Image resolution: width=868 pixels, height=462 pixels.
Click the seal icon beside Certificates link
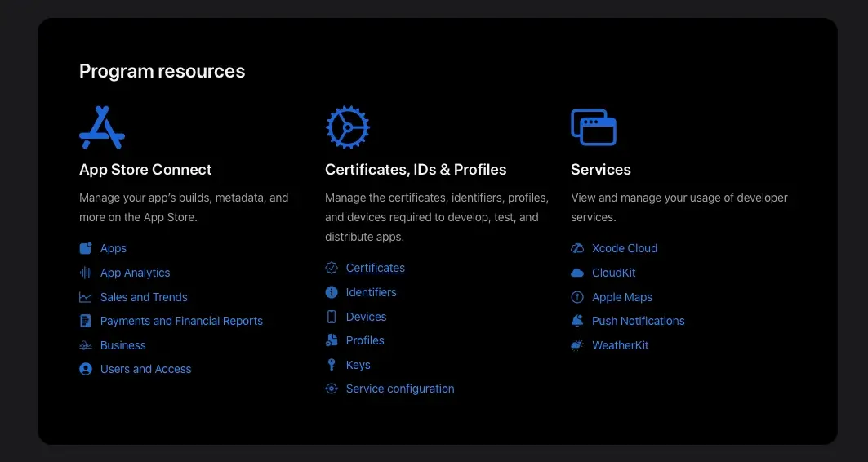331,268
